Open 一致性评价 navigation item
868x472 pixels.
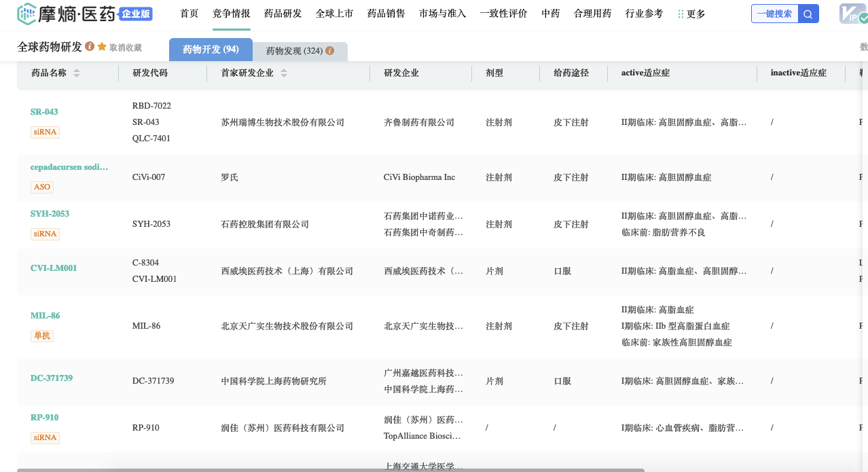click(503, 14)
